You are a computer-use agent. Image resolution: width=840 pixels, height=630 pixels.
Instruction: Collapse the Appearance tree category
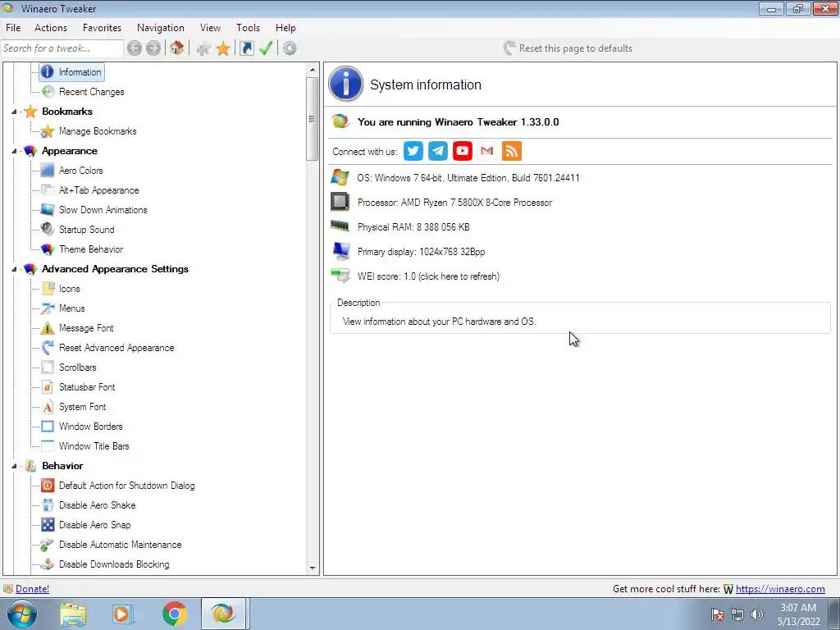pos(15,152)
